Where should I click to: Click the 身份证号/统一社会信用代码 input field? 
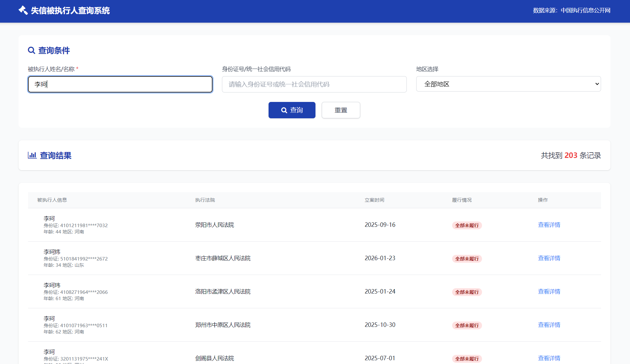click(314, 84)
